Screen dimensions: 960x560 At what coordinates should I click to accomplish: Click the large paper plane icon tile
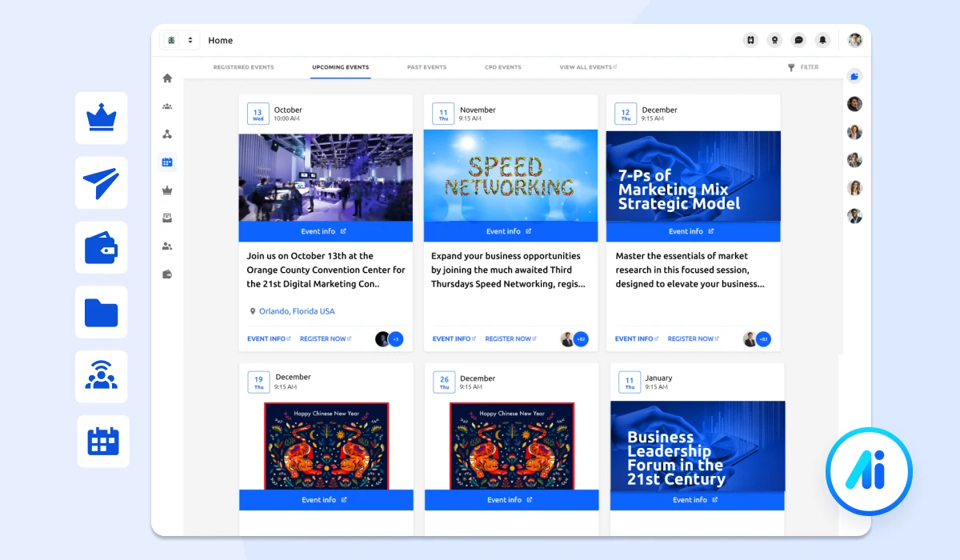click(102, 182)
